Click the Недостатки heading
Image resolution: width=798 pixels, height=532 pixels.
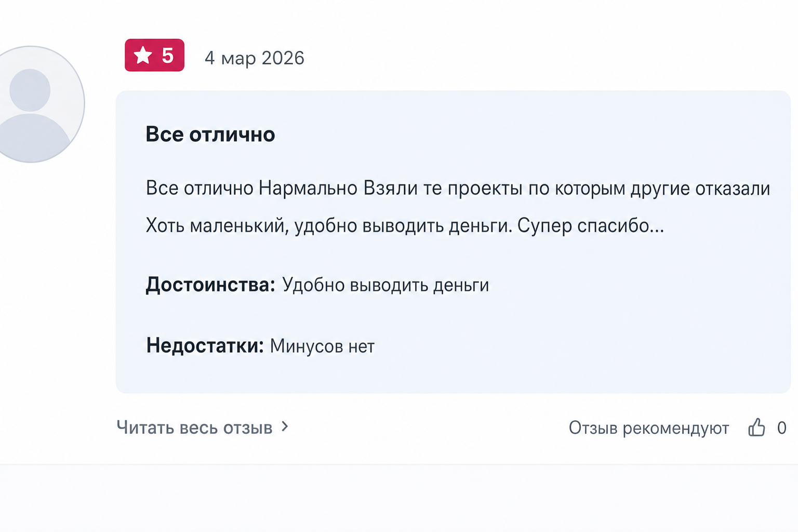pos(205,345)
